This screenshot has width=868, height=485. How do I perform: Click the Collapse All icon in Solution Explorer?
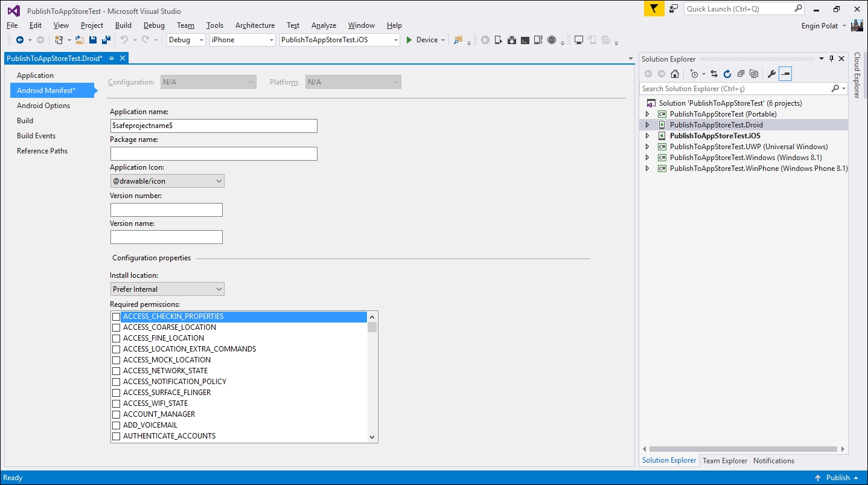tap(741, 74)
